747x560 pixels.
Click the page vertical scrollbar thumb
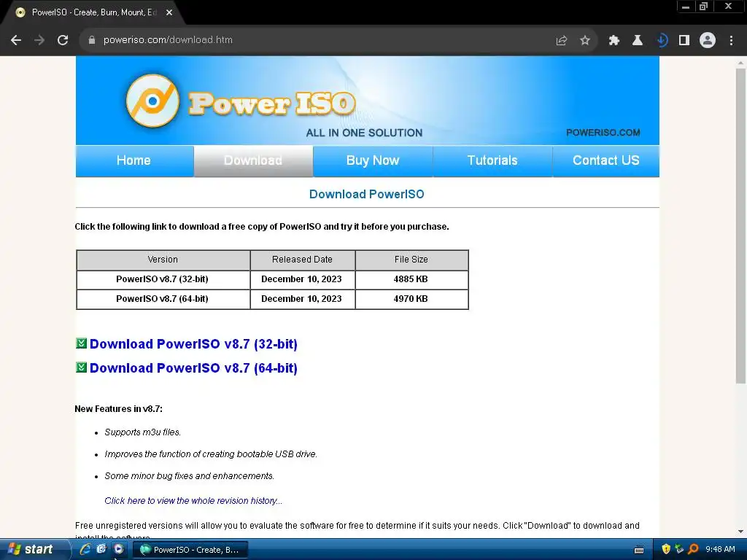[740, 225]
